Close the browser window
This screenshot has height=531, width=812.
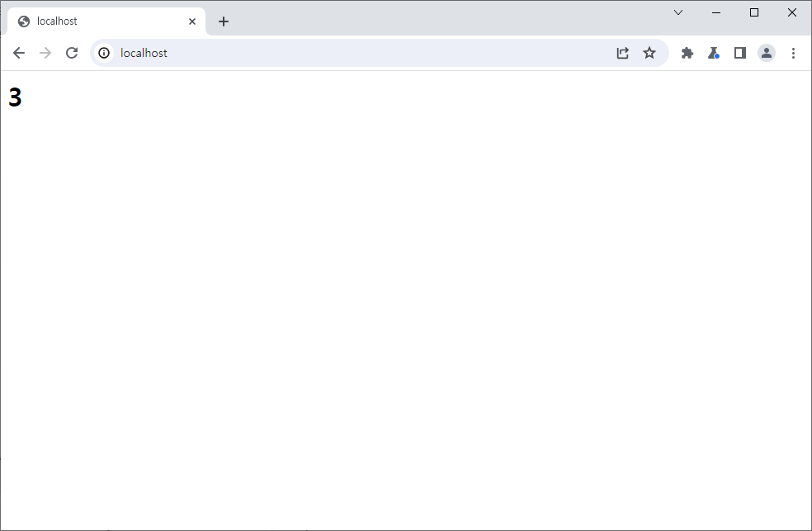(792, 12)
